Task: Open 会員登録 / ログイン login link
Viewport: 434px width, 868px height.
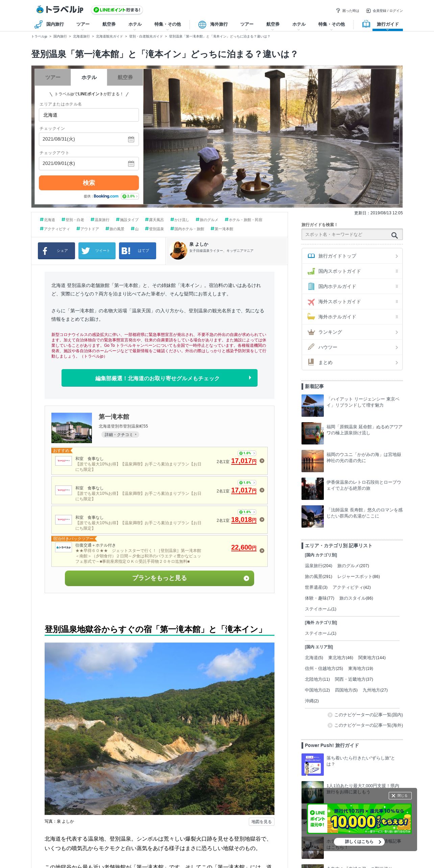Action: 384,11
